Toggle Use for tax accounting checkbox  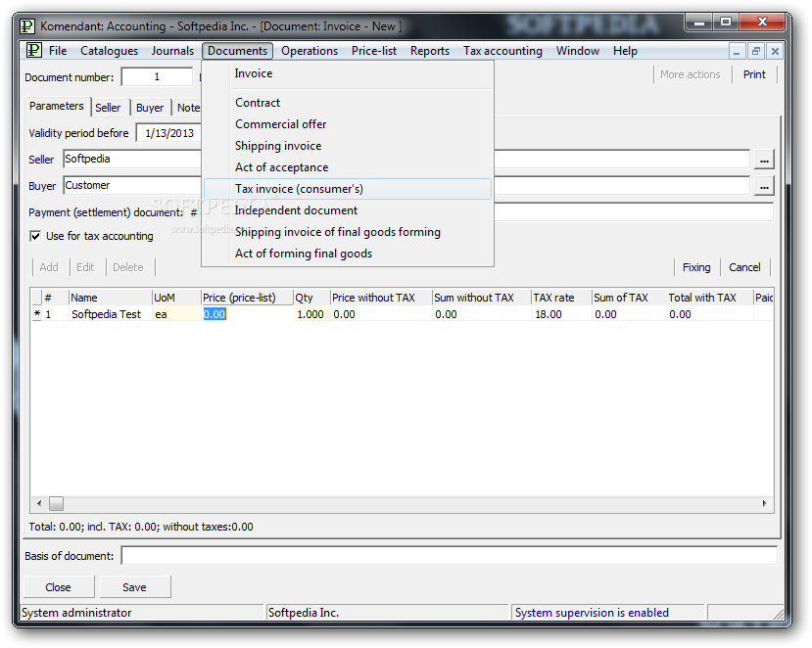tap(35, 236)
